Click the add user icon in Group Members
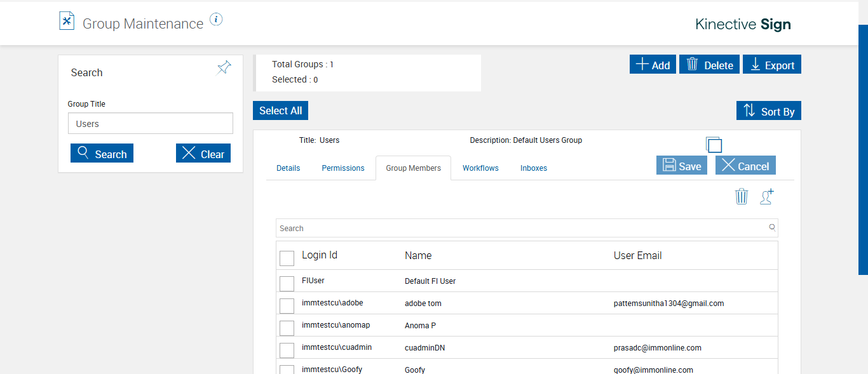The image size is (868, 374). 767,196
